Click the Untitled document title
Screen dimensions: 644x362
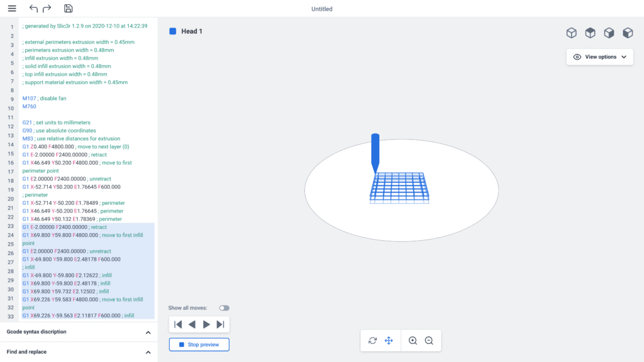pyautogui.click(x=321, y=9)
